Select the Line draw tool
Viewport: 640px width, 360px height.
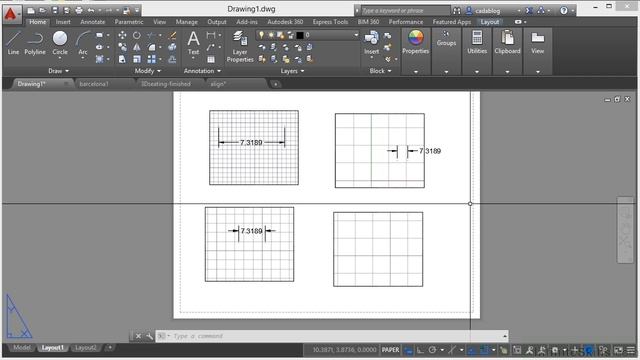pyautogui.click(x=13, y=43)
